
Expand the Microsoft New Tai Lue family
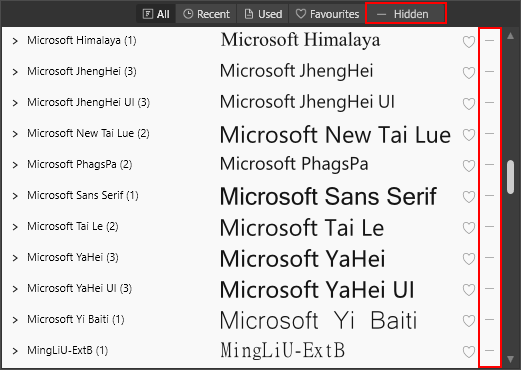[15, 134]
